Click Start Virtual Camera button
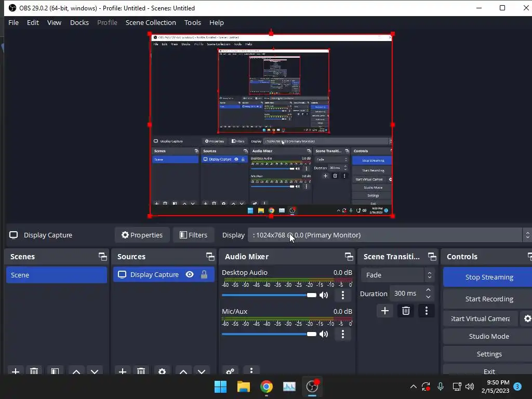 (481, 318)
